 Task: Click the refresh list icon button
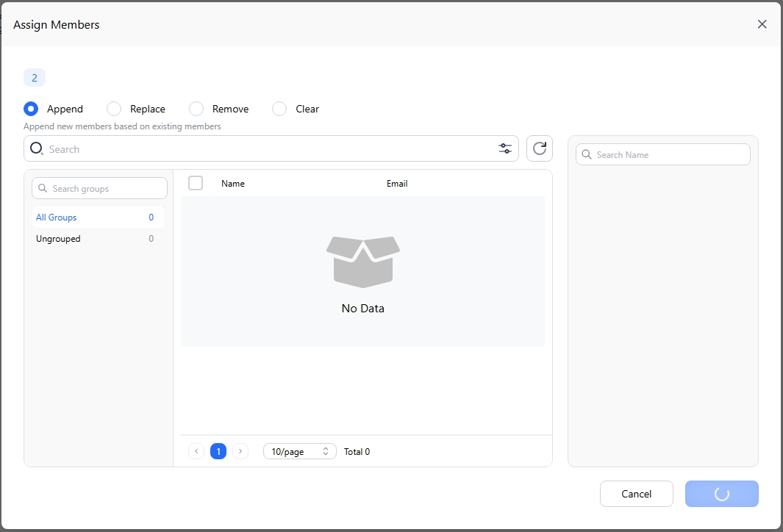(x=540, y=148)
